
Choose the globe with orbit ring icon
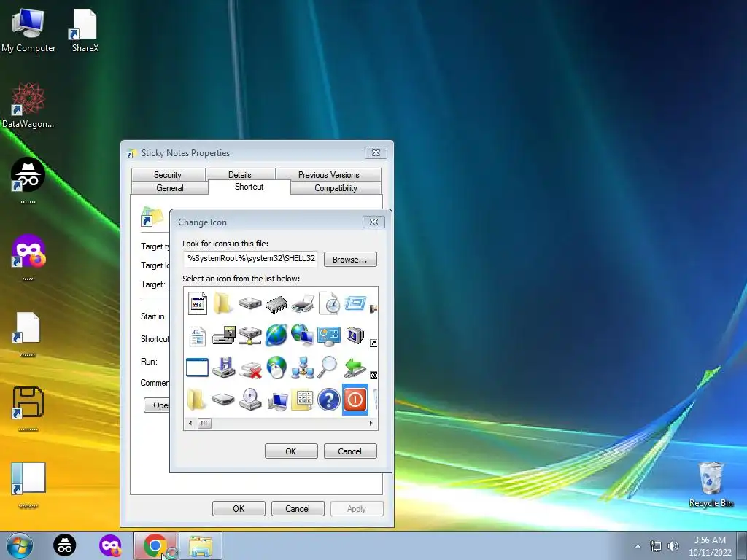276,335
